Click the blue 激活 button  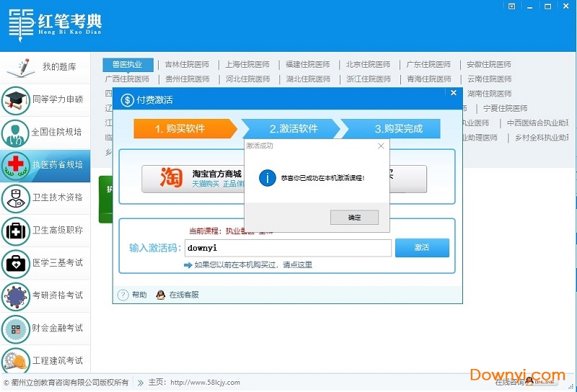(422, 247)
